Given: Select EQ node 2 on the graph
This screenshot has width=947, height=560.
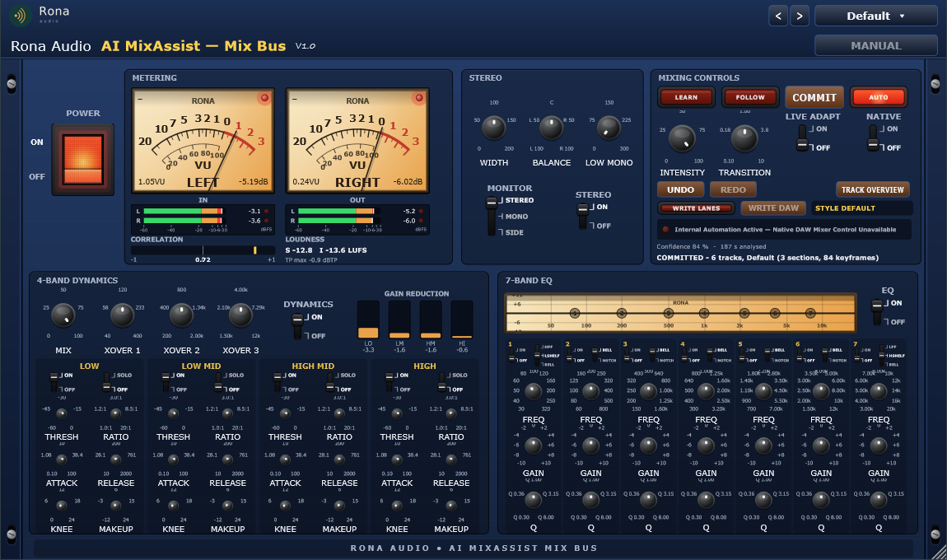Looking at the screenshot, I should click(x=622, y=313).
